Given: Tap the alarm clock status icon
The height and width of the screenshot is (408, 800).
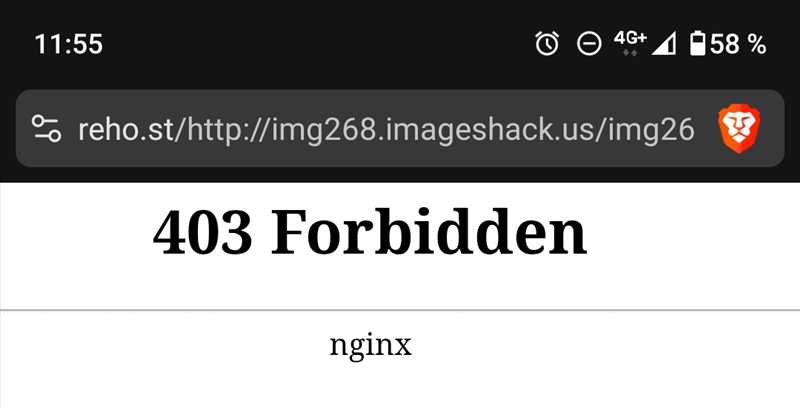Looking at the screenshot, I should [547, 43].
